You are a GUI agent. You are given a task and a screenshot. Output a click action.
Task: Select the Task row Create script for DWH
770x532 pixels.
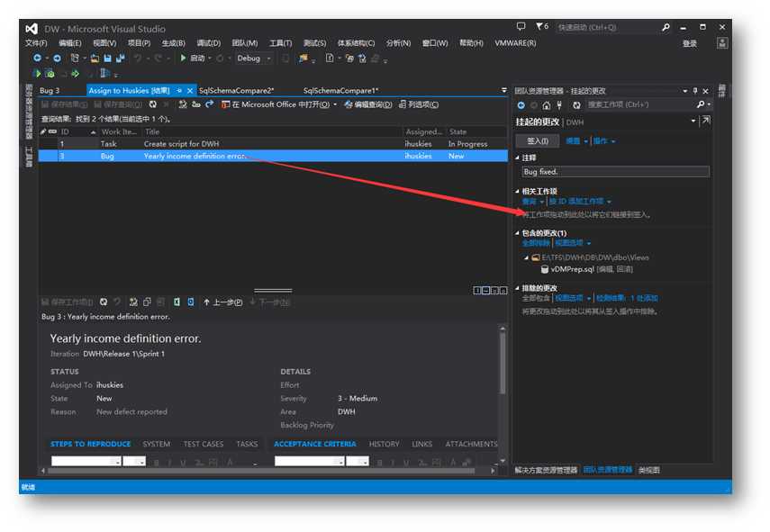click(x=273, y=144)
